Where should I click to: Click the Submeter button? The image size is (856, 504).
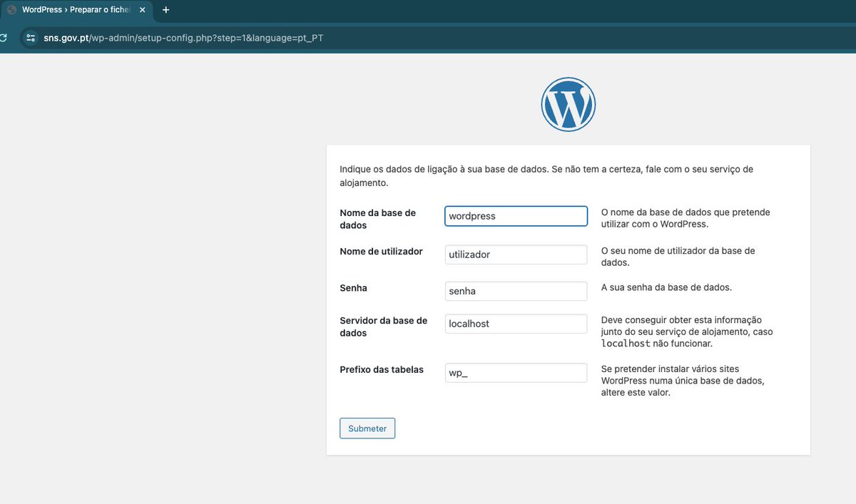[x=367, y=428]
